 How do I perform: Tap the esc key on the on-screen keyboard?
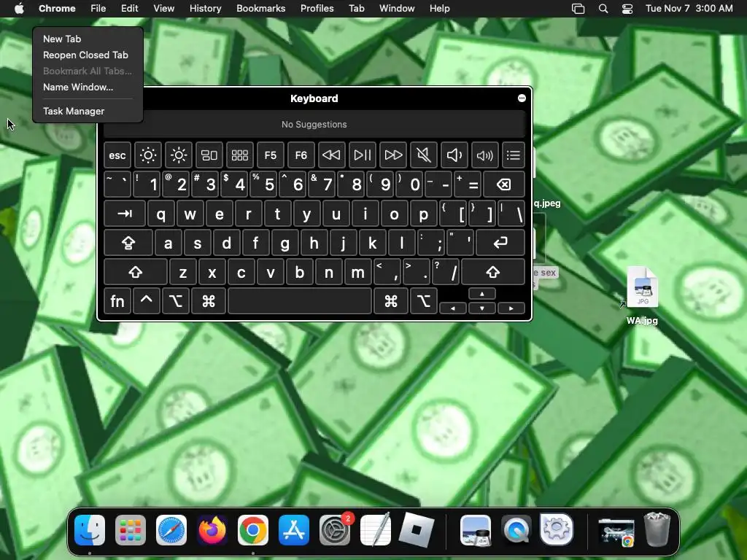[117, 155]
